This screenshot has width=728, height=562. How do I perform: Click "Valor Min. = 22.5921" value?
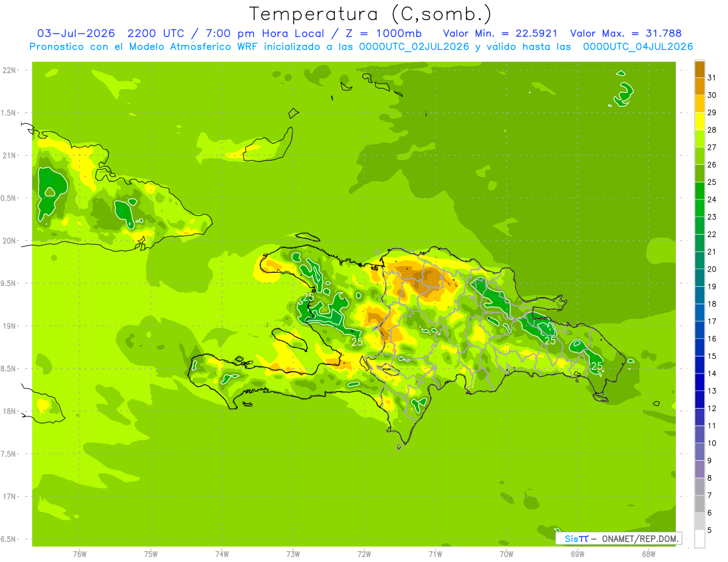coord(500,33)
